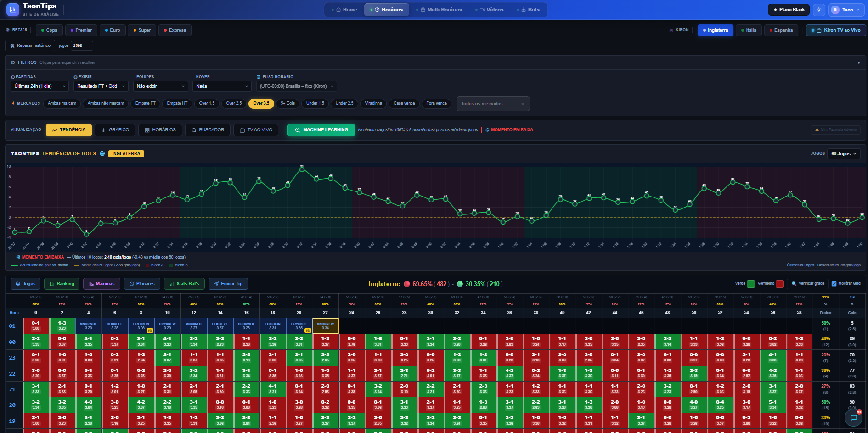The width and height of the screenshot is (868, 433).
Task: Click the globe icon beside Tendência de Gols
Action: pos(102,154)
